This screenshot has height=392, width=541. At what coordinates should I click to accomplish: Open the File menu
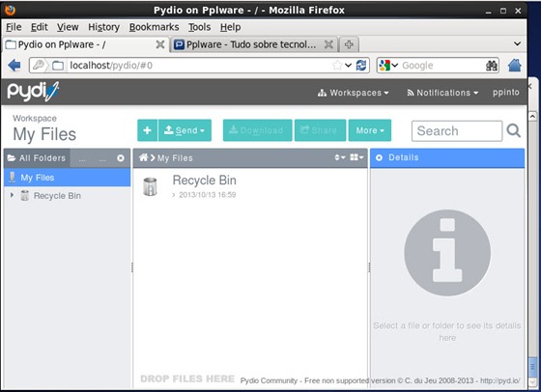(x=14, y=27)
